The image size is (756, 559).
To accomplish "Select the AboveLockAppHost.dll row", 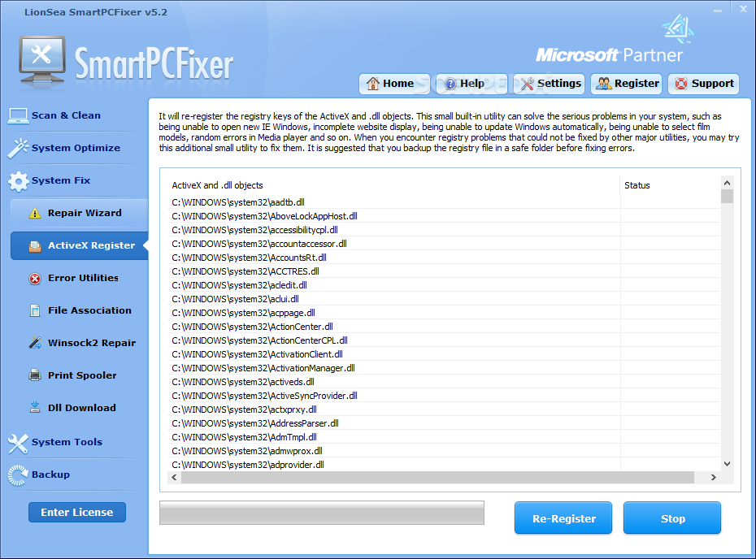I will (x=444, y=216).
